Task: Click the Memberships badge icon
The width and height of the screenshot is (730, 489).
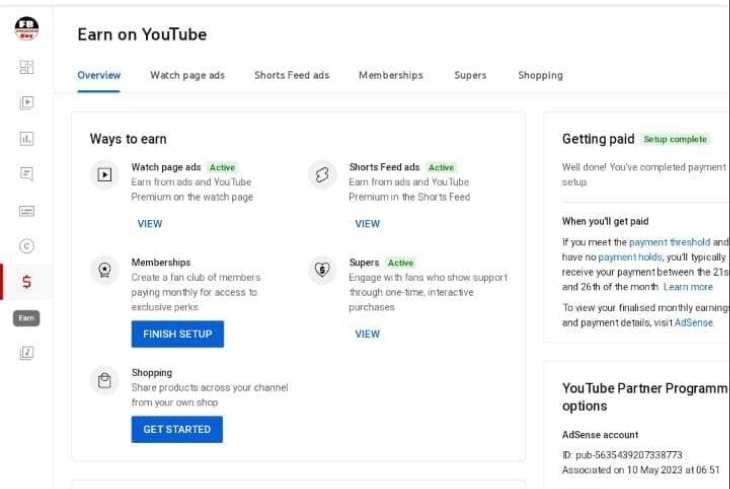Action: click(x=104, y=270)
